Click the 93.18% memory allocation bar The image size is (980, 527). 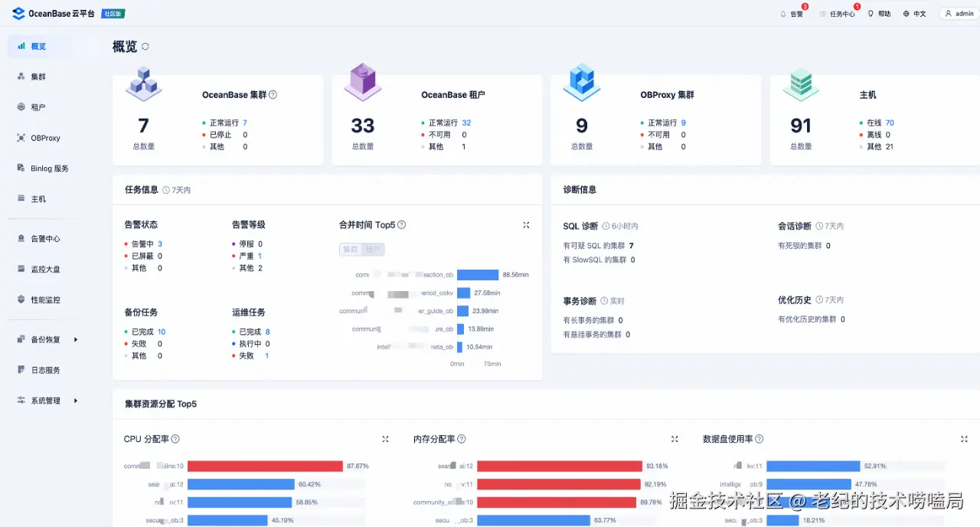tap(560, 466)
